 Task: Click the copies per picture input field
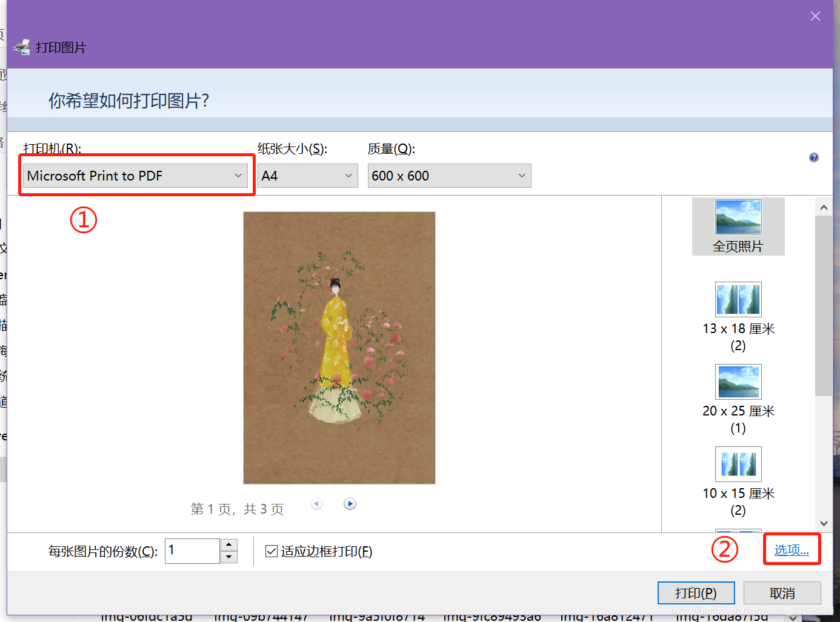pos(192,551)
